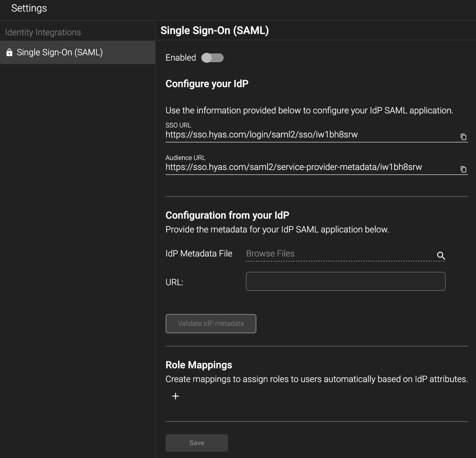Screen dimensions: 476x458
Task: Toggle the Enabled switch for SAML
Action: coord(212,58)
